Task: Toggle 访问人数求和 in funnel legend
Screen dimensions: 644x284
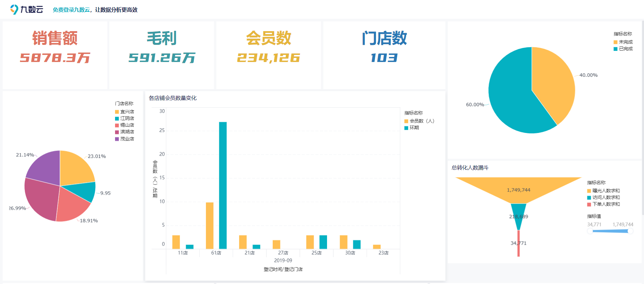Action: coord(603,197)
